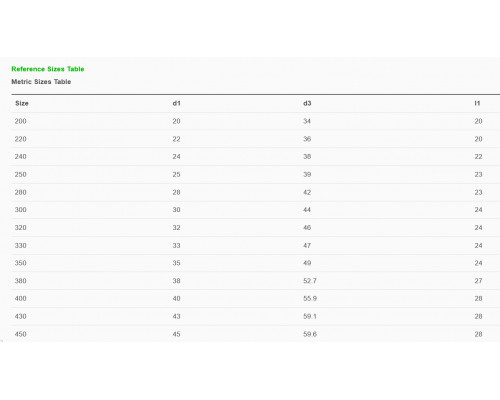
Task: Select the size 200 row
Action: point(256,121)
